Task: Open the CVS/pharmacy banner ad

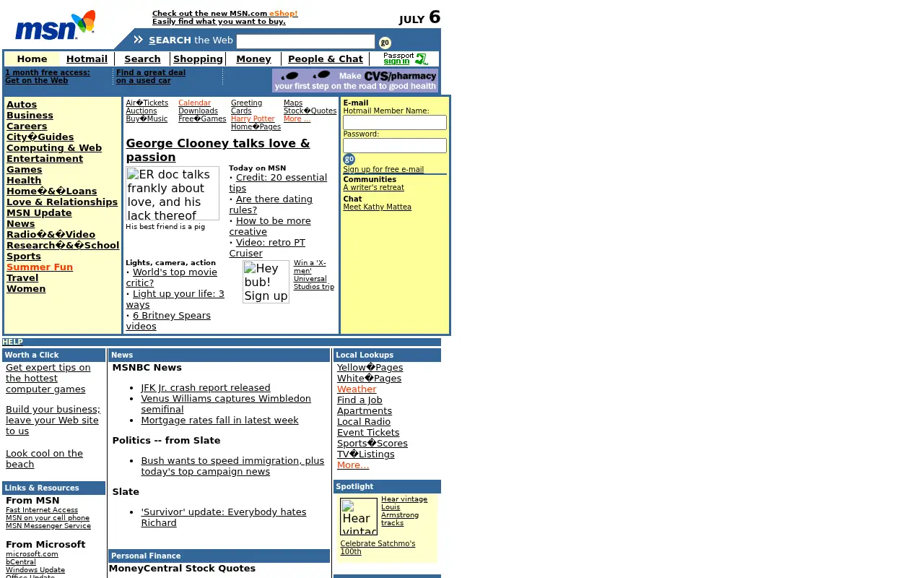Action: 355,80
